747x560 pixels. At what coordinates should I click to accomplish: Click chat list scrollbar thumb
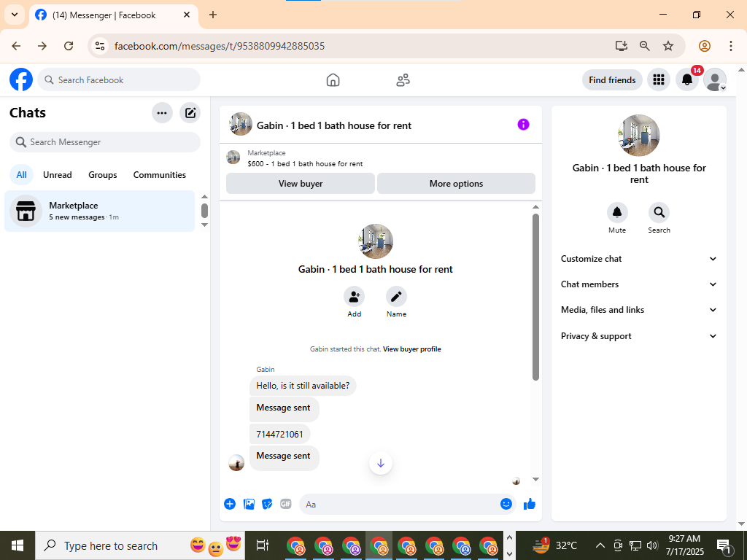[x=204, y=210]
